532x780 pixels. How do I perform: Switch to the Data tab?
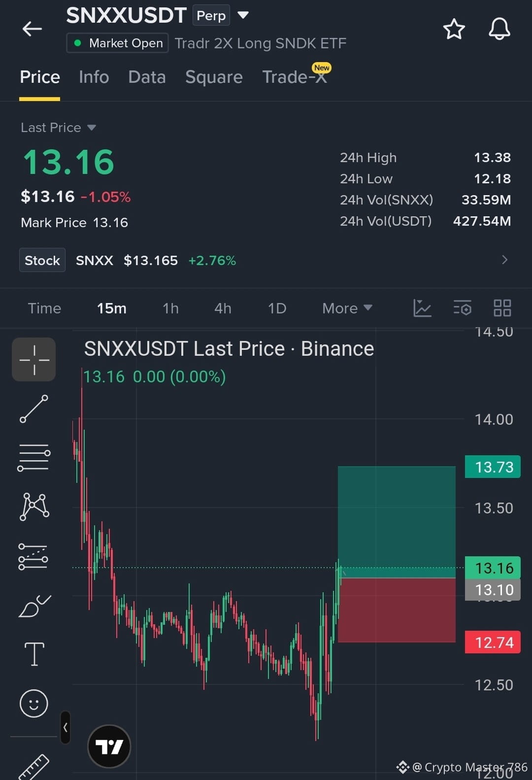point(147,77)
